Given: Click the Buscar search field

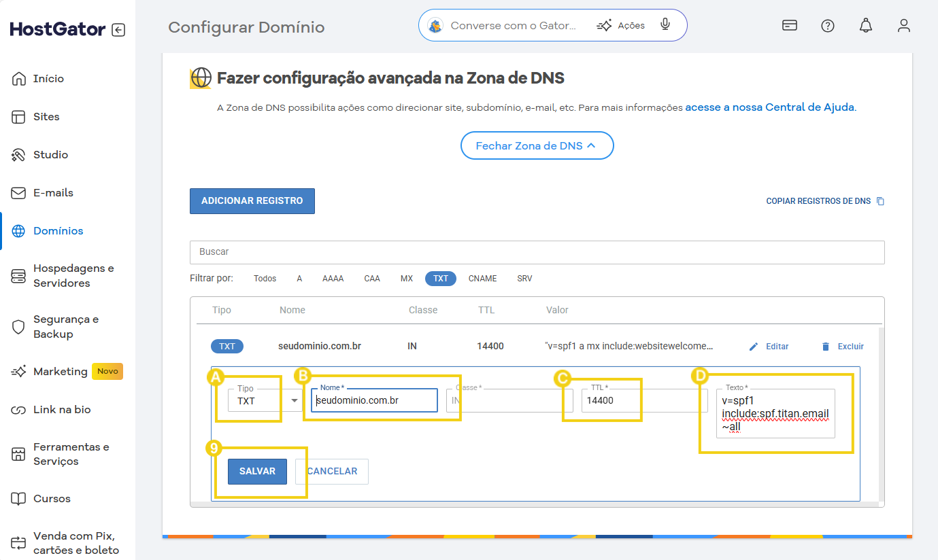Looking at the screenshot, I should (537, 252).
